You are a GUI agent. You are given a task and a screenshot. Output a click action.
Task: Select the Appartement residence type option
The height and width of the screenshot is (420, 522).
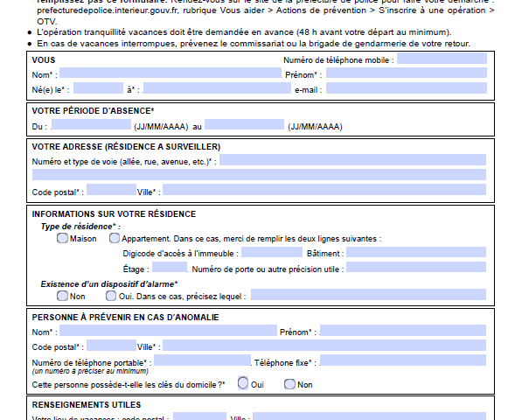coord(115,238)
